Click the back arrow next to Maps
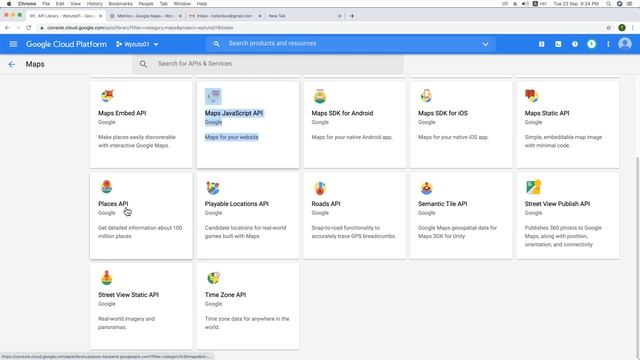The image size is (640, 360). [12, 64]
